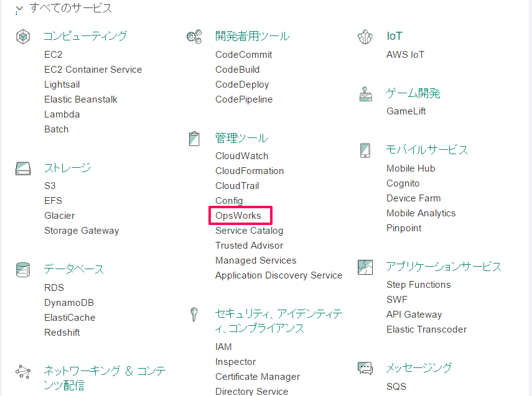
Task: Click the セキュリティ key icon
Action: 194,315
